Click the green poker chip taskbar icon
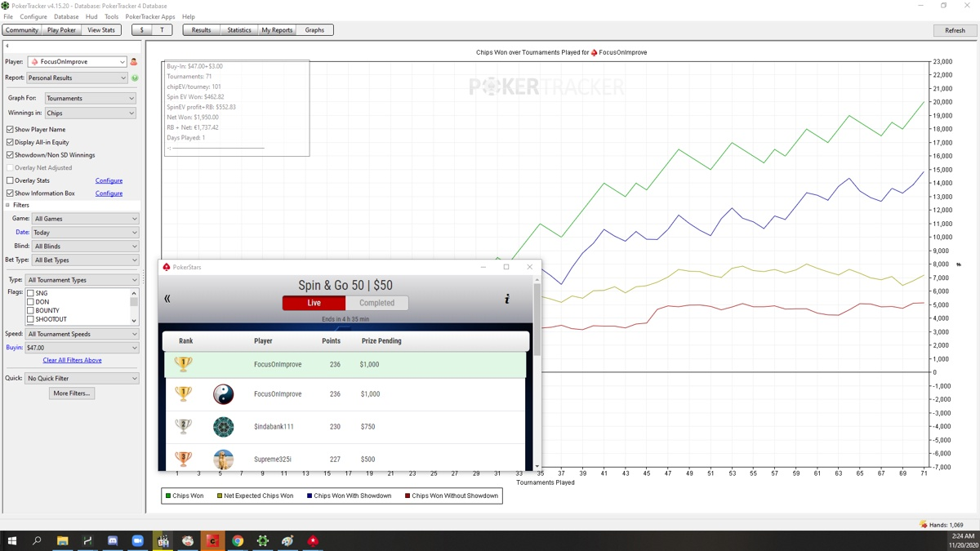The image size is (980, 551). (262, 540)
